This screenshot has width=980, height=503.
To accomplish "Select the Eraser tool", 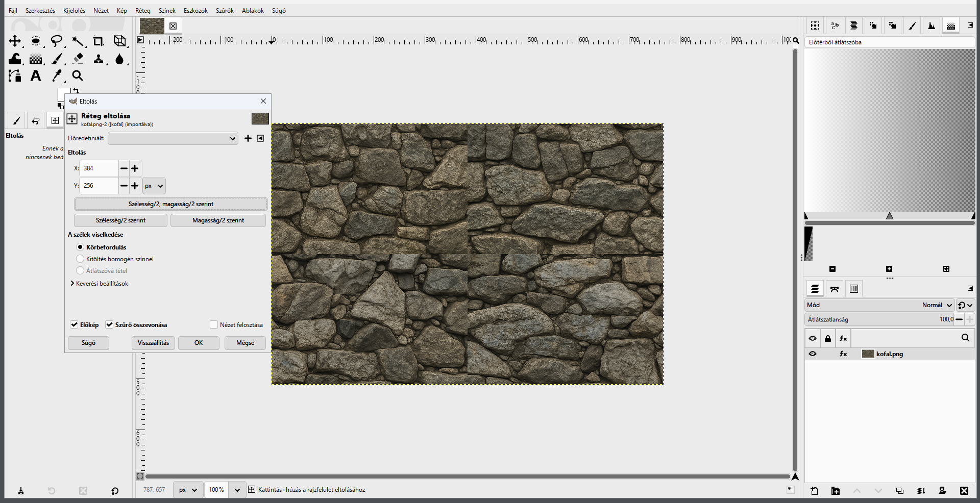I will point(78,59).
